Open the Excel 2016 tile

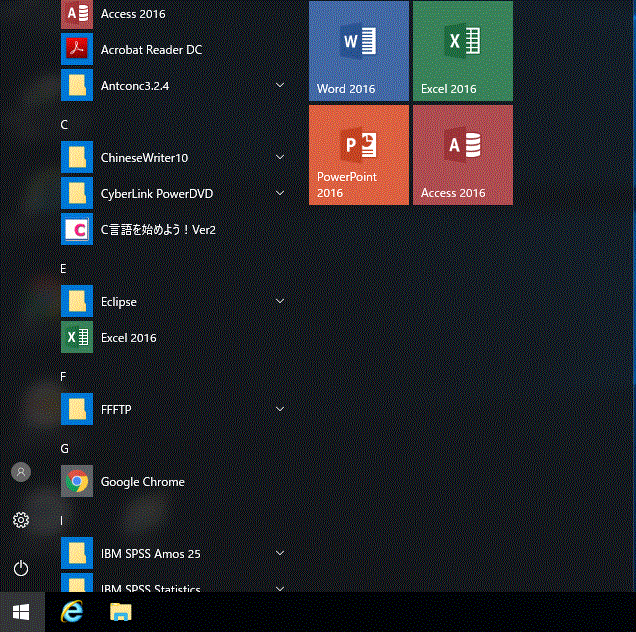[463, 51]
